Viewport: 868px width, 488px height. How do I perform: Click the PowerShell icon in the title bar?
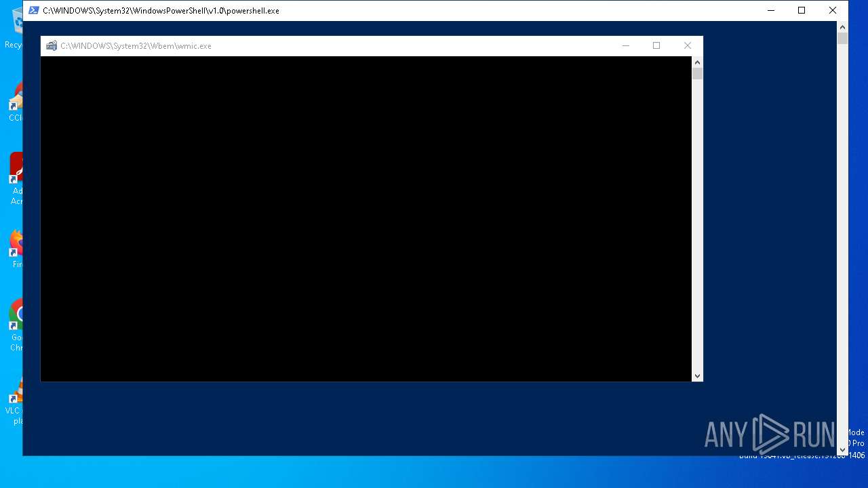[33, 10]
